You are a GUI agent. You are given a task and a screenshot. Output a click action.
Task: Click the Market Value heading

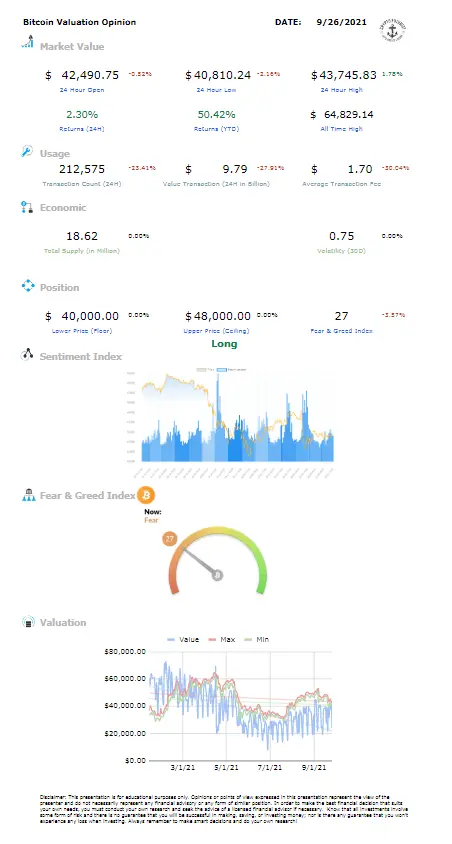pos(72,46)
